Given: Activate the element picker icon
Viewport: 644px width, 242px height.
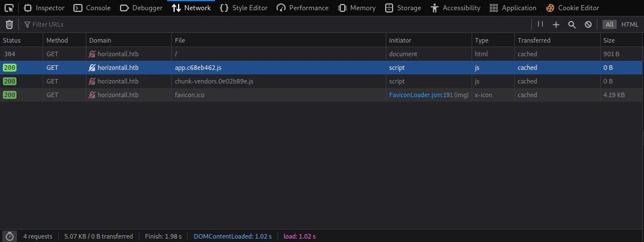Looking at the screenshot, I should click(9, 8).
